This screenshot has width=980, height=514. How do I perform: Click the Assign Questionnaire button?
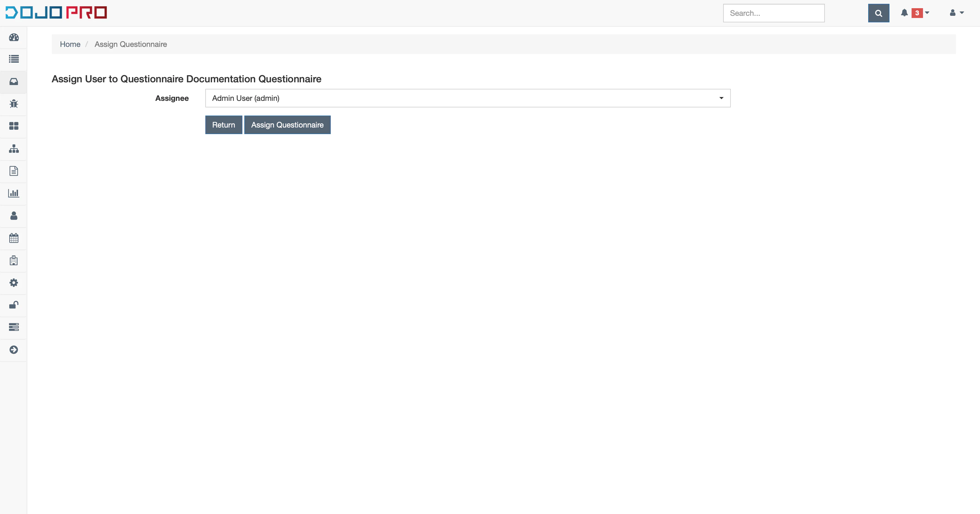(x=287, y=125)
